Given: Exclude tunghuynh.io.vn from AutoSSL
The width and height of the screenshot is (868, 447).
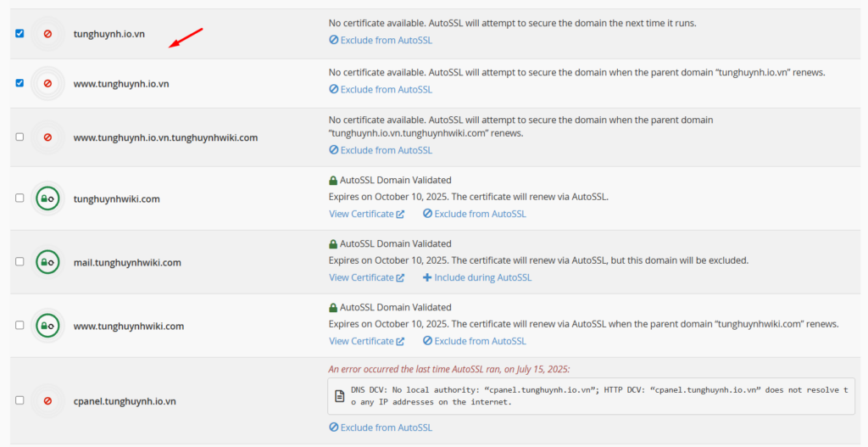Looking at the screenshot, I should pos(381,41).
